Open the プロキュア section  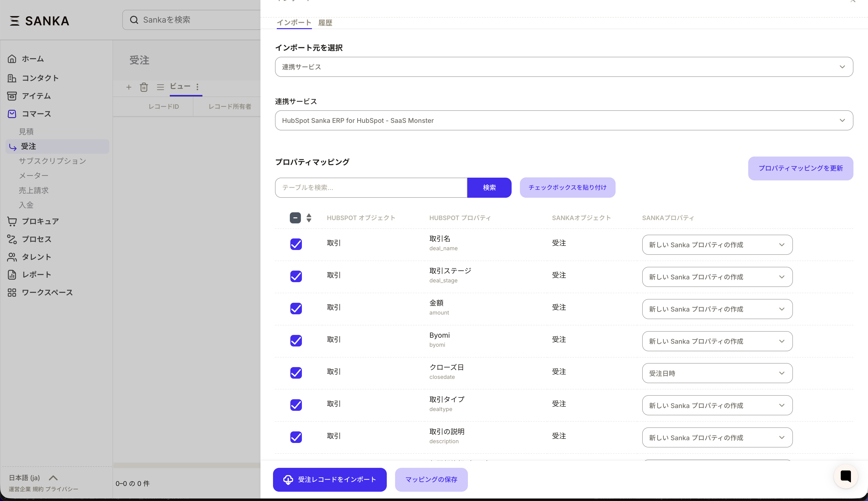coord(40,221)
